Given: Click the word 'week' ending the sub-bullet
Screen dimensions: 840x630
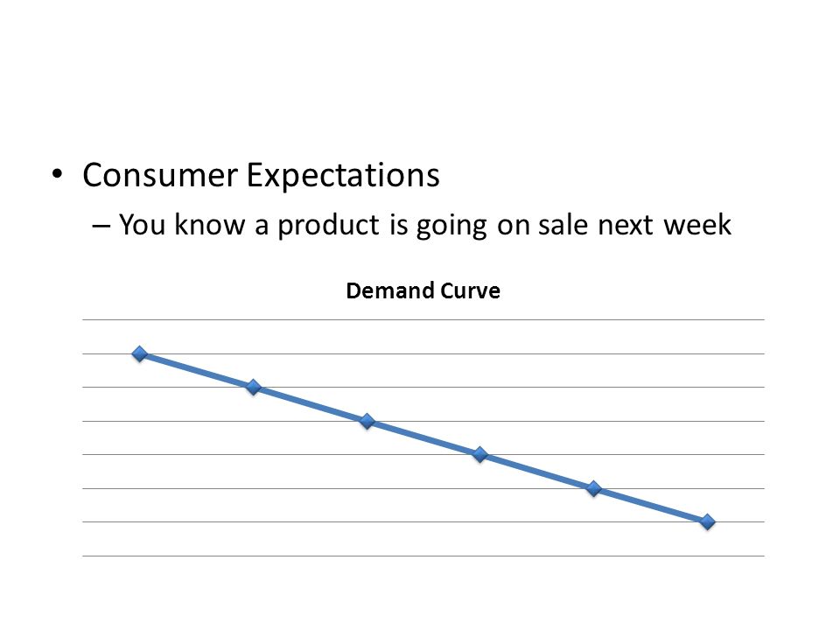Looking at the screenshot, I should click(697, 225).
